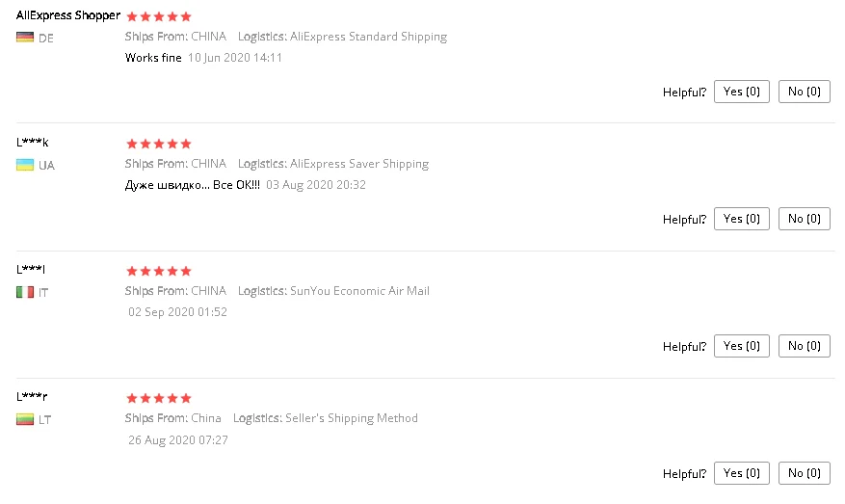Viewport: 845px width, 504px height.
Task: Click the Lithuanian flag icon next to LT
Action: click(25, 419)
